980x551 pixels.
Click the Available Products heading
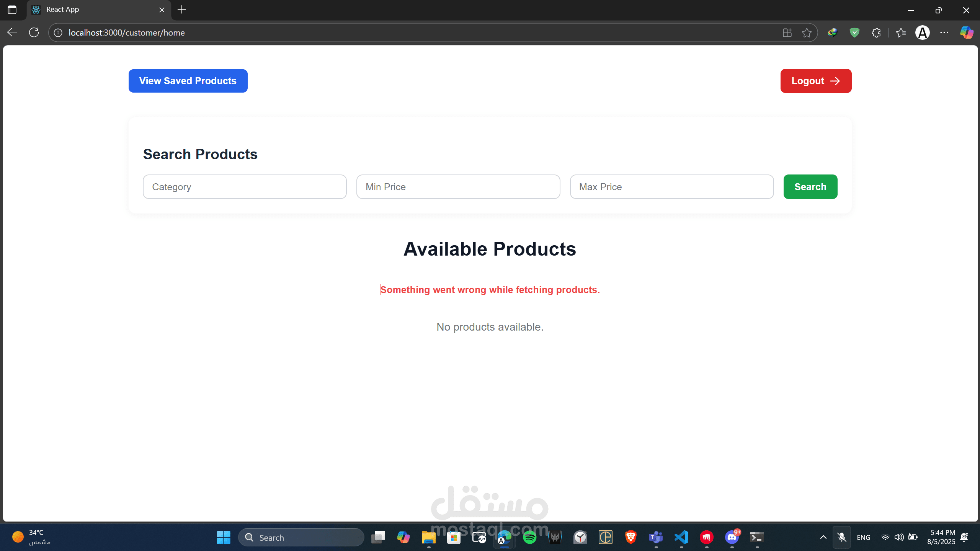[x=490, y=249]
